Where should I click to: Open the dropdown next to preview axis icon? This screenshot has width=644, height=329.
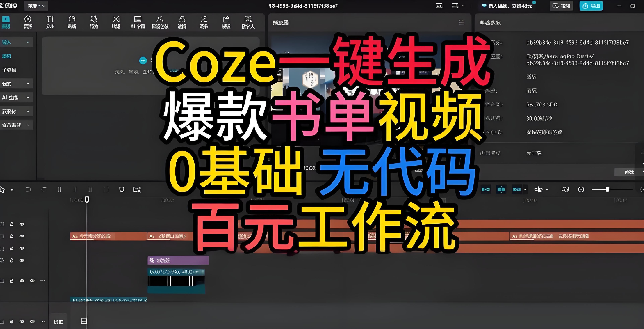(547, 189)
